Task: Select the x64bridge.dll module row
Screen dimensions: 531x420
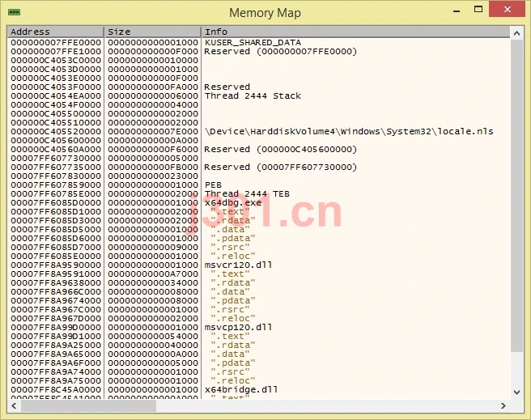Action: [258, 389]
